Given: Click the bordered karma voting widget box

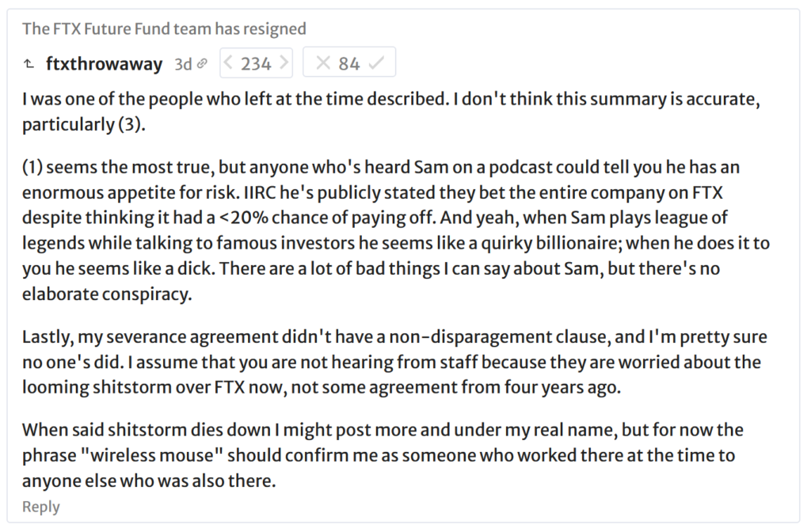Looking at the screenshot, I should pyautogui.click(x=256, y=62).
